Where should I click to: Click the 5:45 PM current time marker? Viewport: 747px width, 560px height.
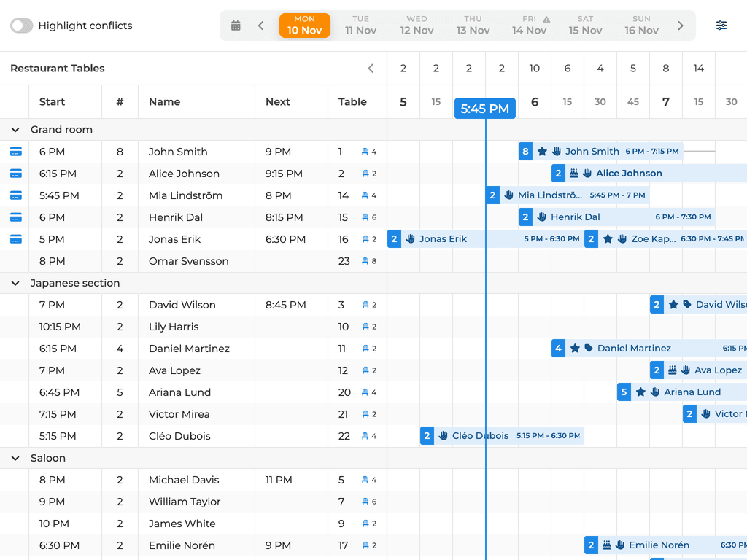(484, 108)
